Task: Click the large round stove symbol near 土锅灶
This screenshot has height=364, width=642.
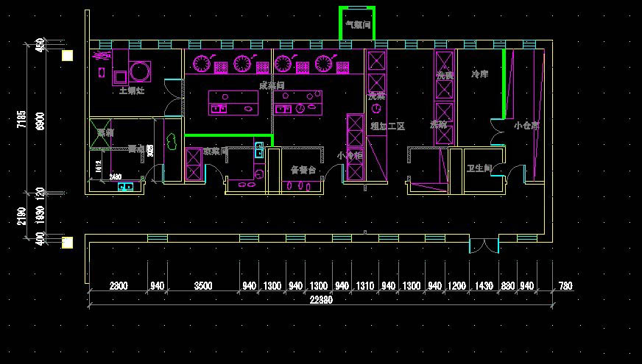Action: coord(139,71)
